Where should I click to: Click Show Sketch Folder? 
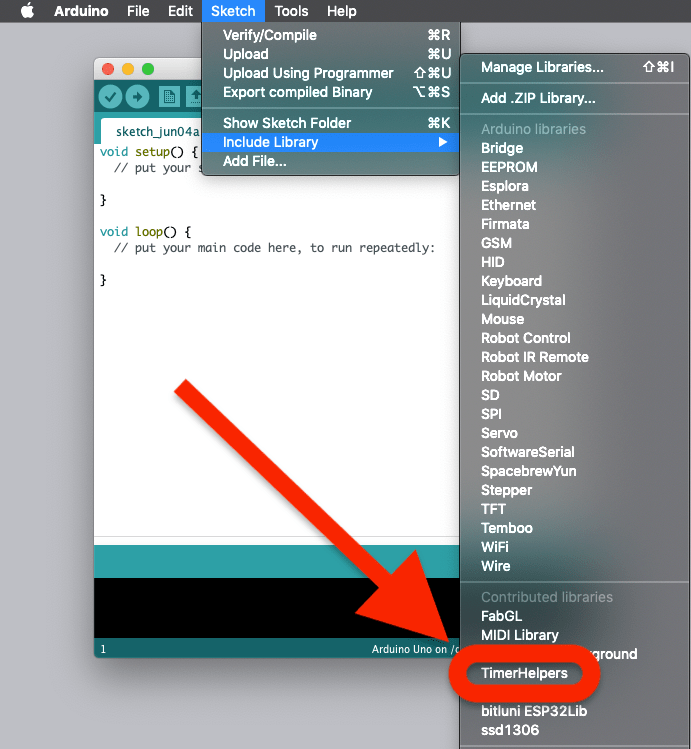[287, 123]
